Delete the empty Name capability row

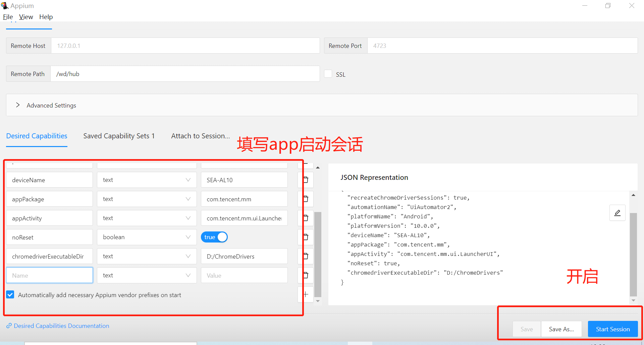tap(306, 275)
